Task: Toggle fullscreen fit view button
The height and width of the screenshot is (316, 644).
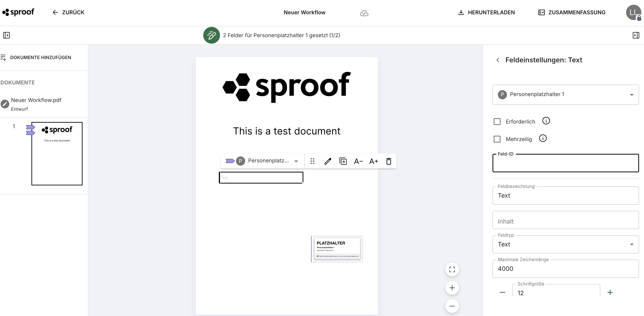Action: point(452,269)
